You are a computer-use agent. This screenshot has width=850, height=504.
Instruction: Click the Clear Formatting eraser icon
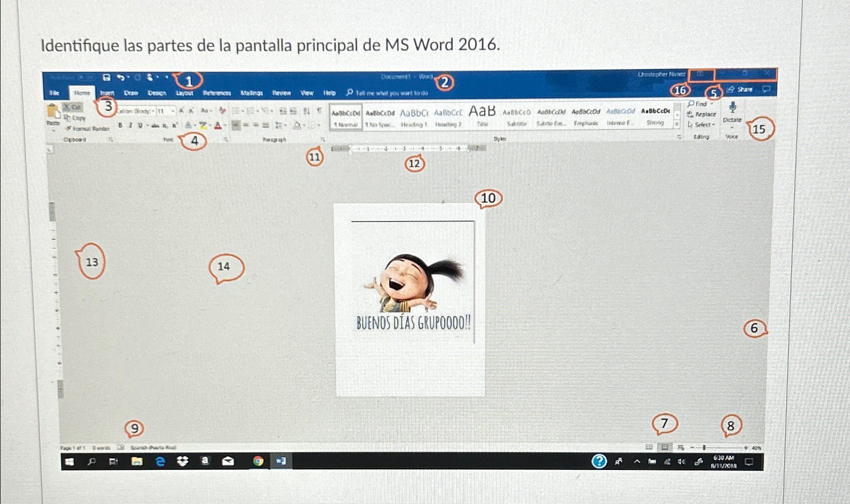pos(222,110)
